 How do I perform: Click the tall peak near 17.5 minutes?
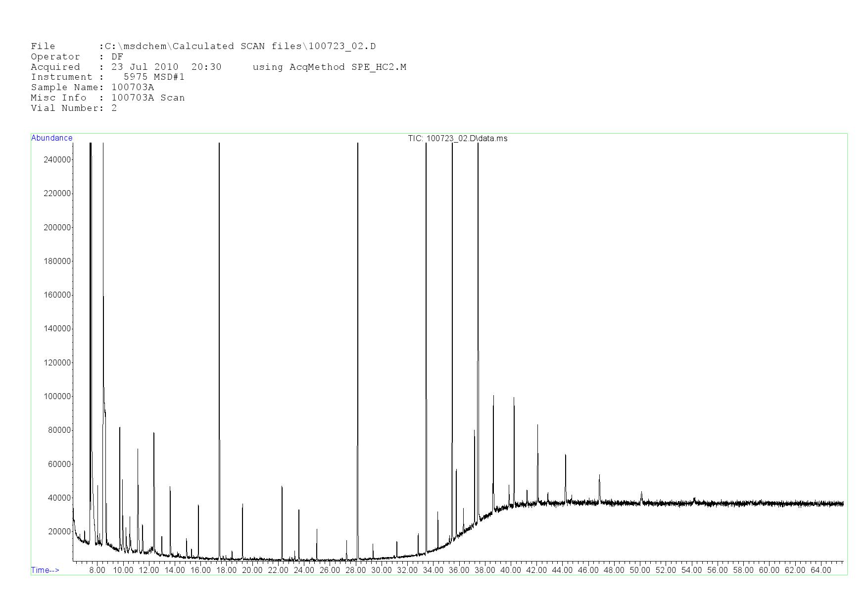[x=219, y=347]
